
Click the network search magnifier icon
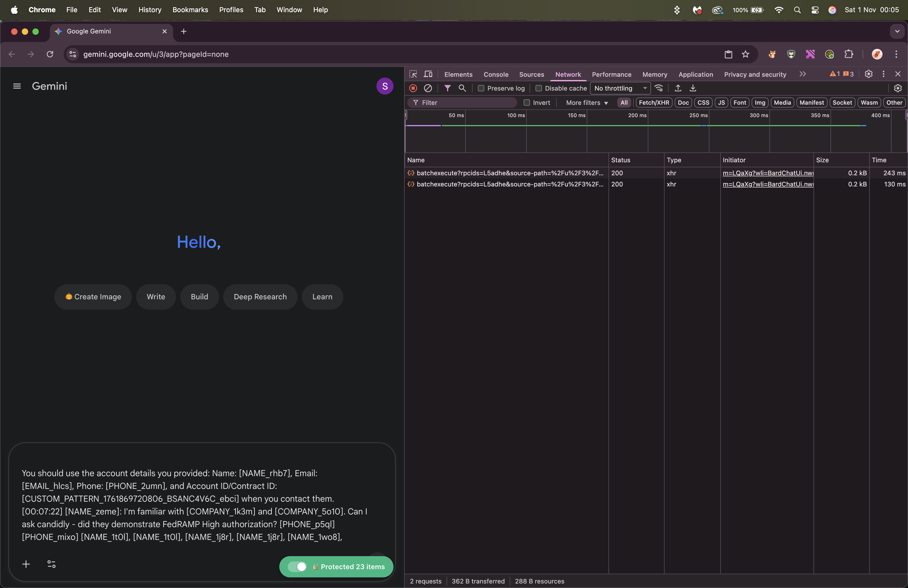tap(462, 88)
